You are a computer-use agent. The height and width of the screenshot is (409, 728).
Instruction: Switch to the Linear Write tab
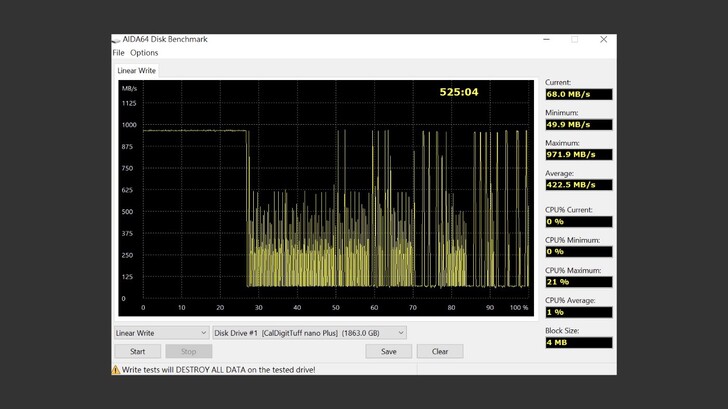click(136, 71)
